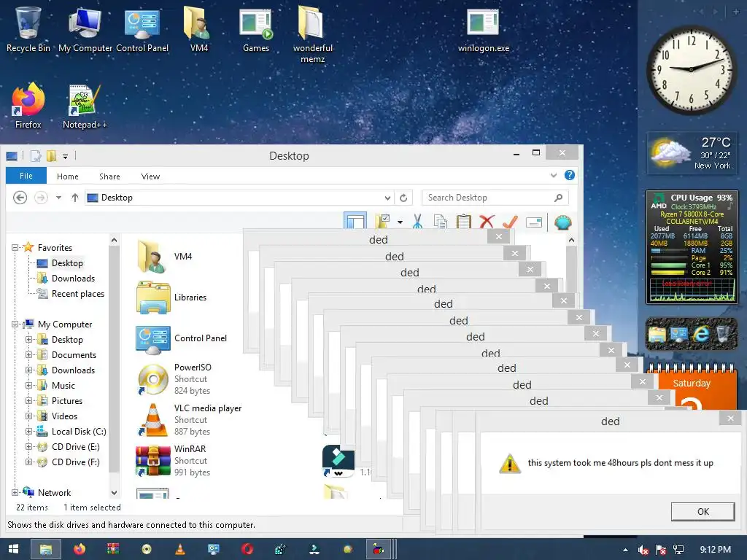Open the folder options toolbar icon

pos(382,222)
